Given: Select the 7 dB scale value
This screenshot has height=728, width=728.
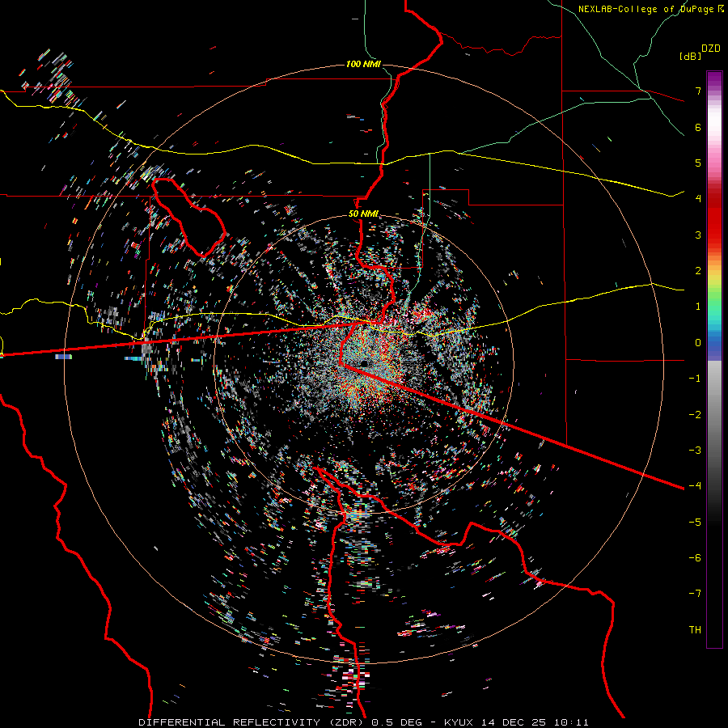Looking at the screenshot, I should tap(698, 91).
